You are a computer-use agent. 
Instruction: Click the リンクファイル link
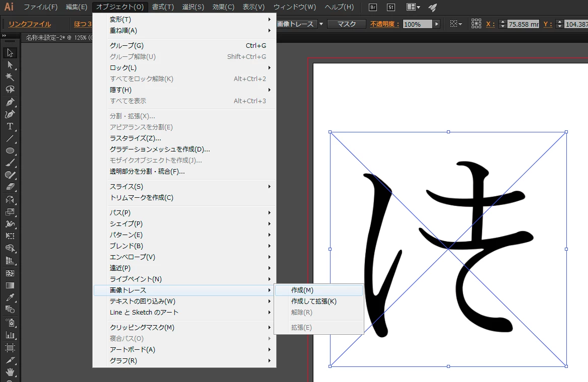30,24
